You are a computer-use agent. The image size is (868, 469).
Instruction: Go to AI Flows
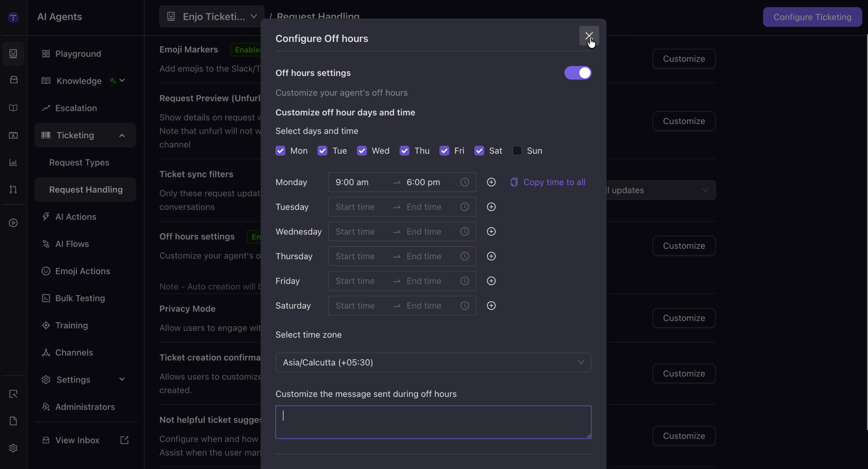point(85,244)
